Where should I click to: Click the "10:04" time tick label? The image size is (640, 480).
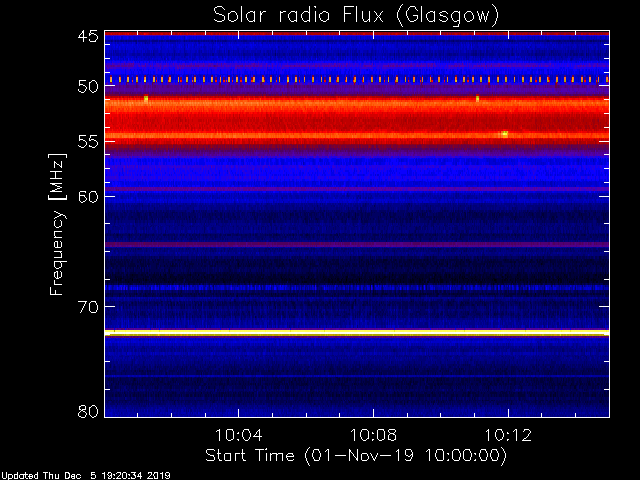click(238, 435)
